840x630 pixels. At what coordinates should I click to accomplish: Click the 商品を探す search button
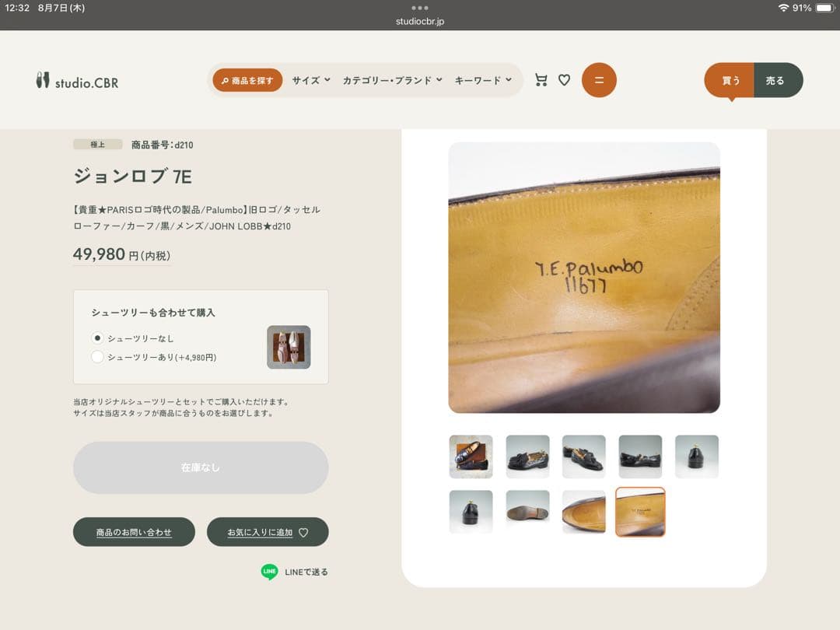(247, 80)
